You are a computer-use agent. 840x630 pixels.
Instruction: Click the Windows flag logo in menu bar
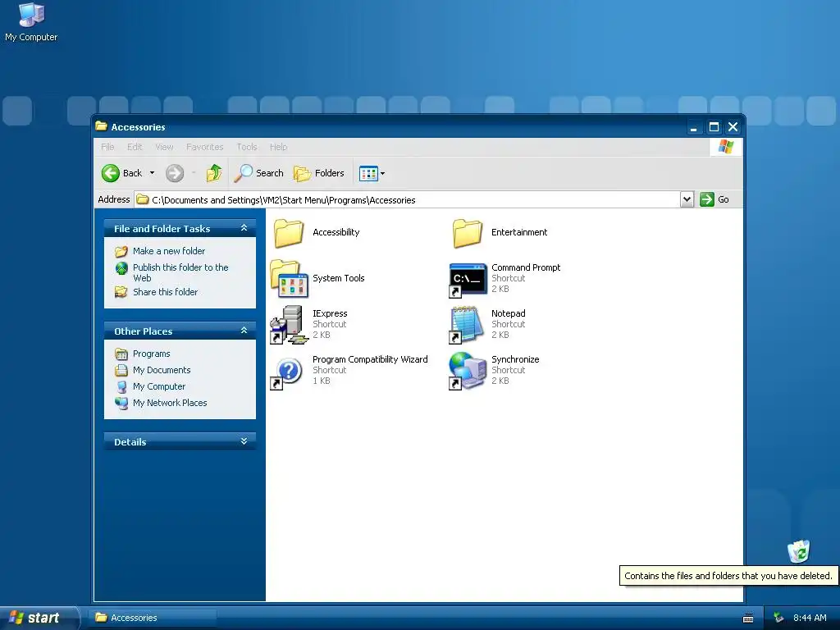point(726,147)
